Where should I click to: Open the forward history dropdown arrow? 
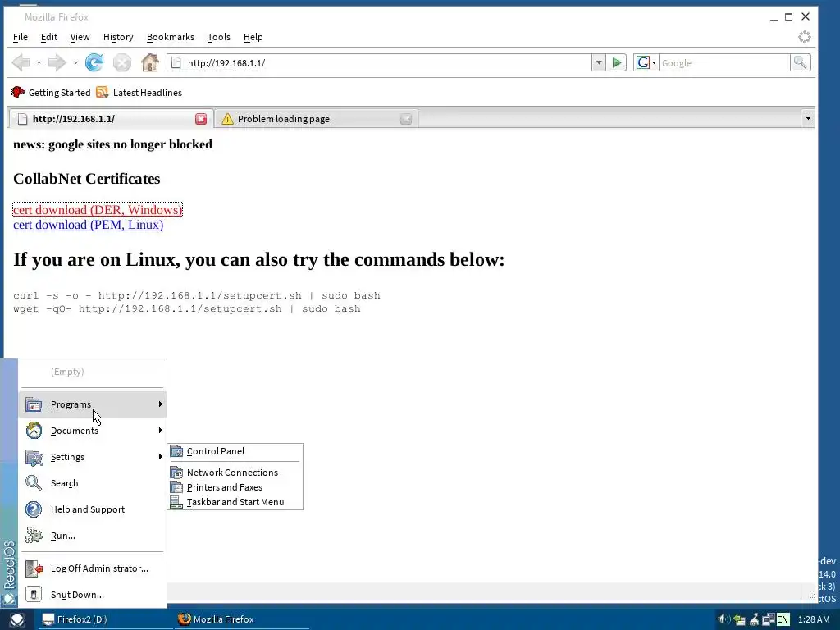75,62
